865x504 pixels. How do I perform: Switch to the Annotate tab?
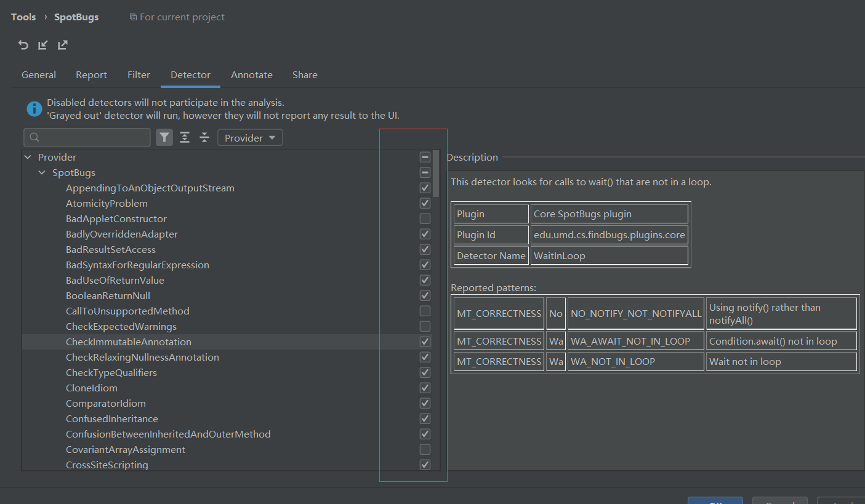tap(252, 74)
